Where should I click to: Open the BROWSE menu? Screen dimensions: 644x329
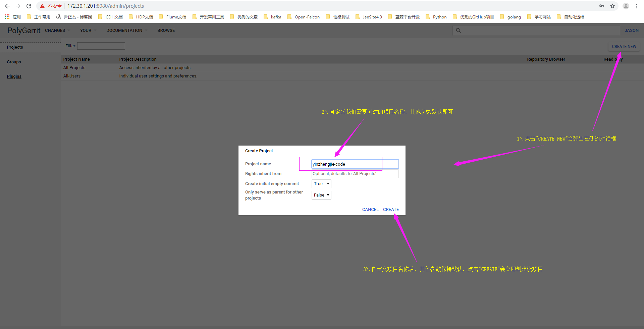166,30
